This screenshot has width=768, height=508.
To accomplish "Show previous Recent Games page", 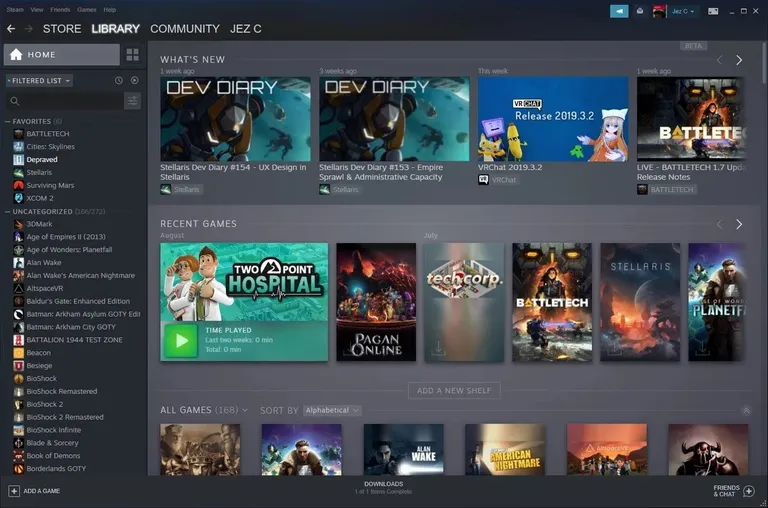I will click(x=719, y=224).
